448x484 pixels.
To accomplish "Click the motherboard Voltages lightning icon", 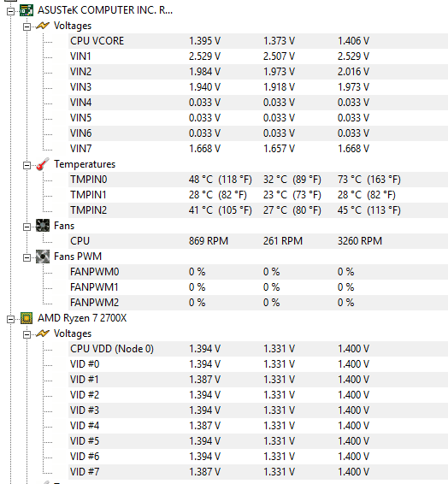I will click(43, 26).
